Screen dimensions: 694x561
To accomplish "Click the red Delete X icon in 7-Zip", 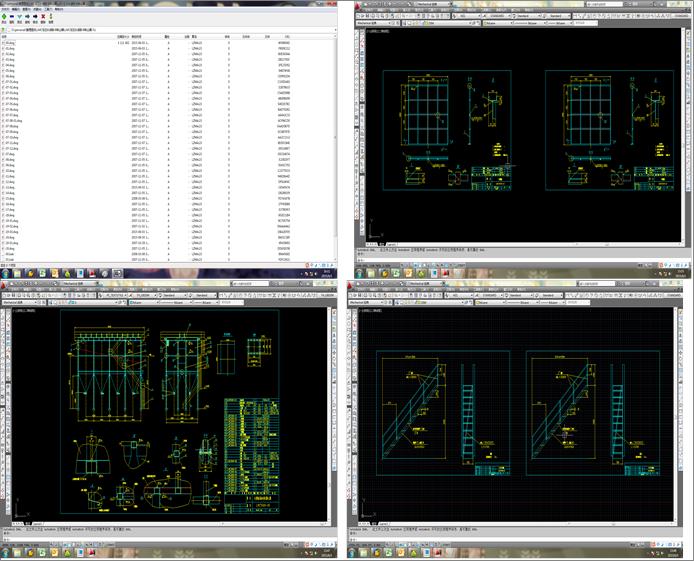I will click(45, 17).
